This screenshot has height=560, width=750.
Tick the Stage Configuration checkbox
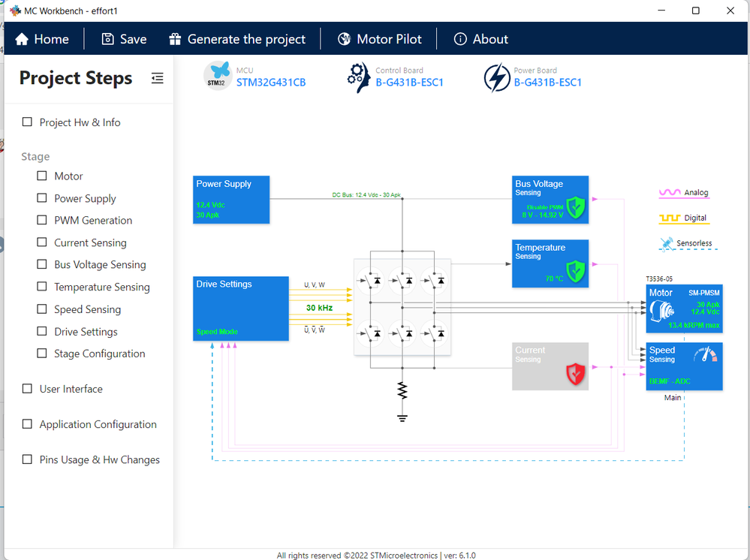click(42, 353)
